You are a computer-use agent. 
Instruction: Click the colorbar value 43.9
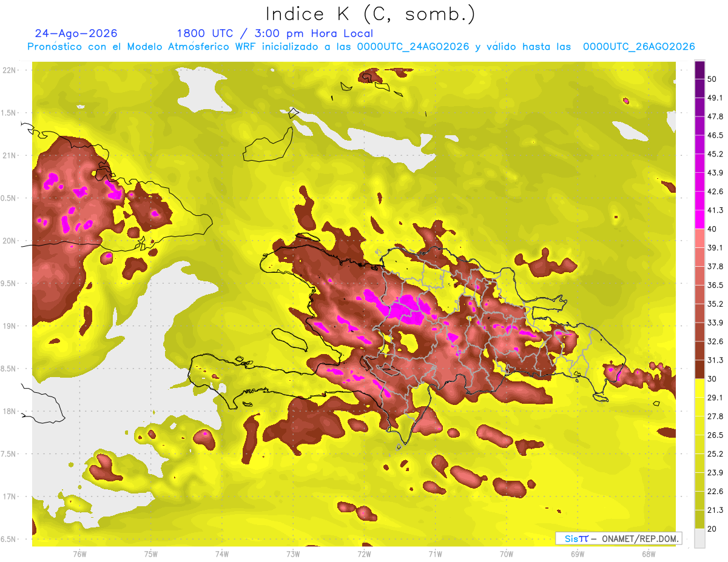715,173
